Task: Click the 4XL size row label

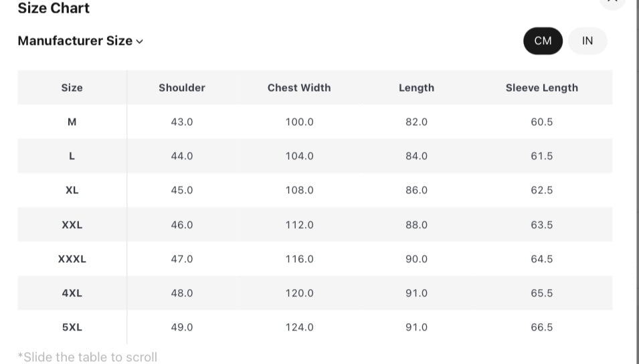Action: click(x=72, y=293)
